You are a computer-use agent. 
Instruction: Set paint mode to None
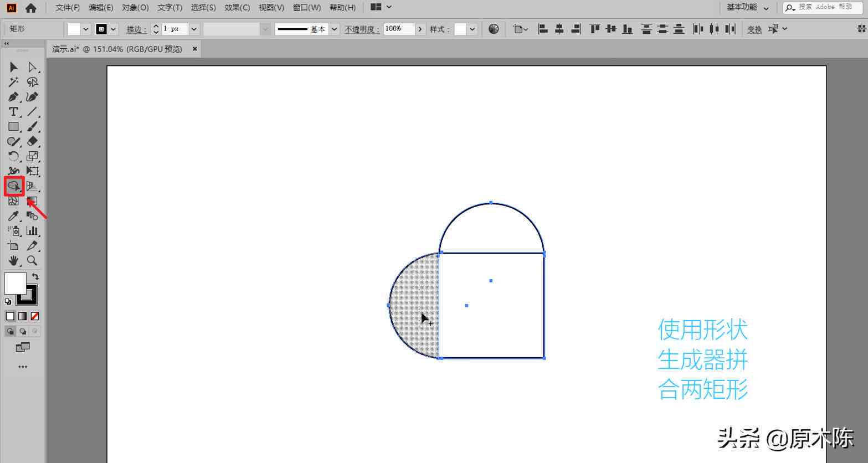coord(35,316)
